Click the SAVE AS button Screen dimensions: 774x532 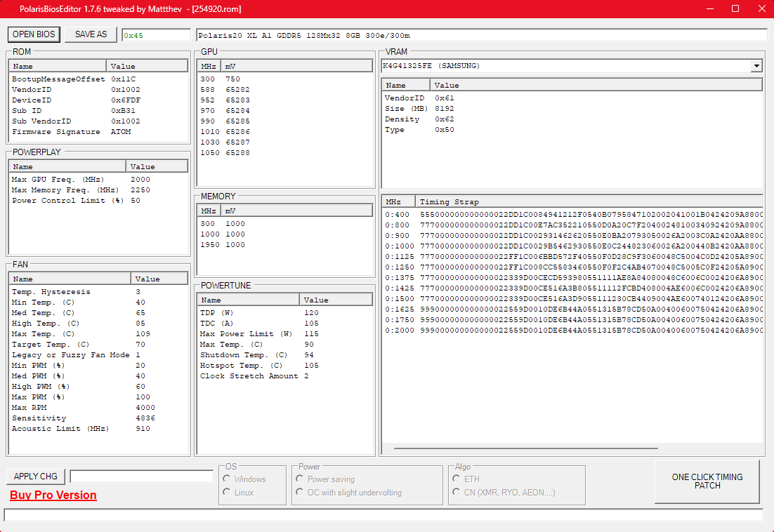point(91,34)
